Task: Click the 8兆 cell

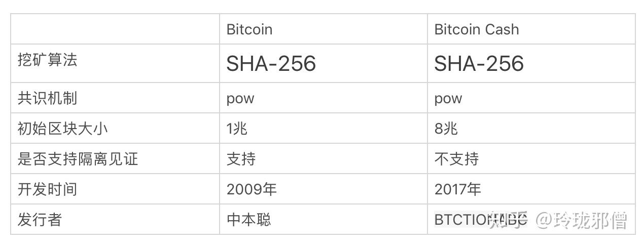Action: pos(446,129)
